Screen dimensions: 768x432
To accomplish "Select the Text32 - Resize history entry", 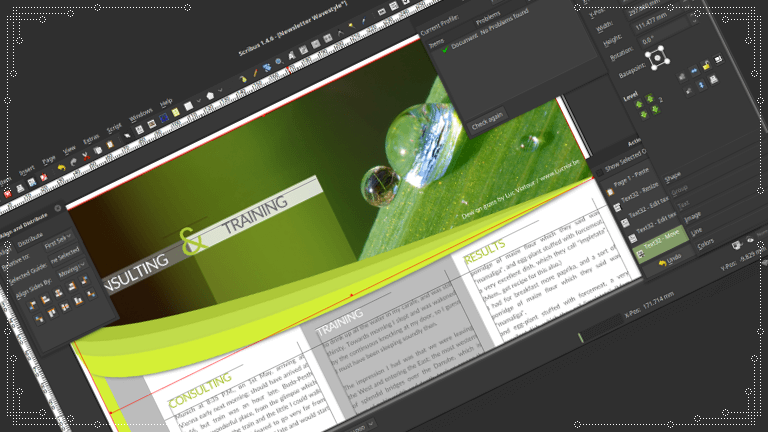I will pos(638,194).
